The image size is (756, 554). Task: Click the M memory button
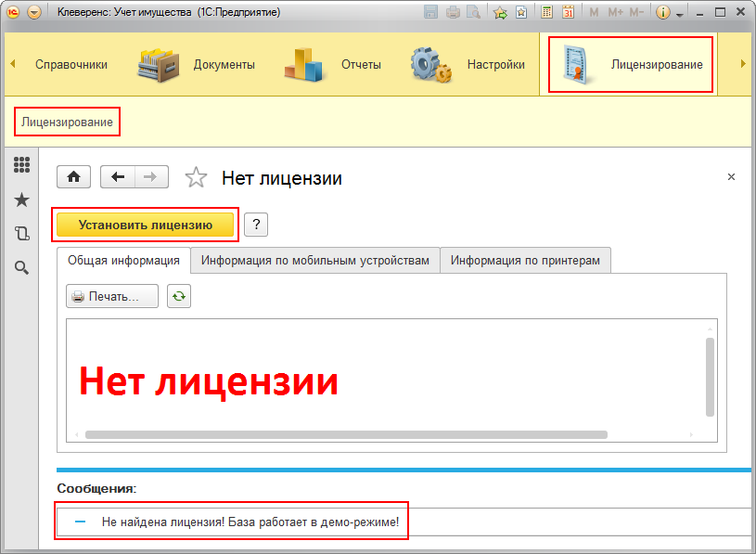[x=594, y=12]
